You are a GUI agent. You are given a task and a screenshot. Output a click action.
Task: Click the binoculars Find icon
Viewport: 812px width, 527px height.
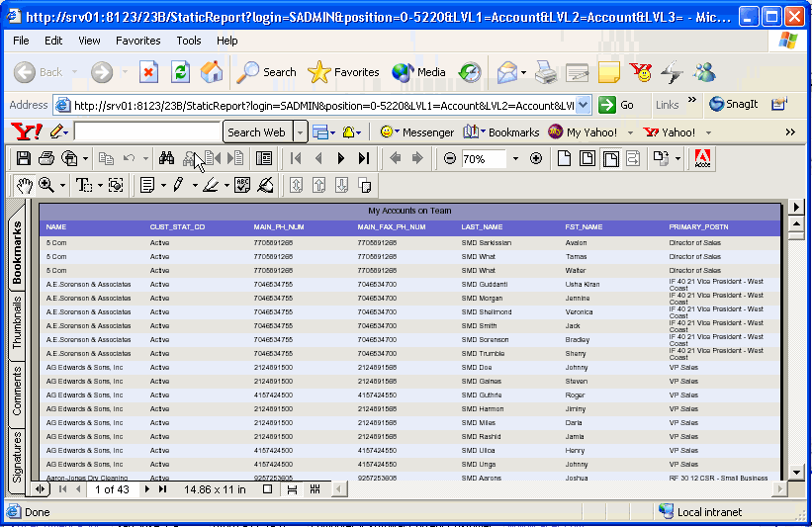coord(167,158)
